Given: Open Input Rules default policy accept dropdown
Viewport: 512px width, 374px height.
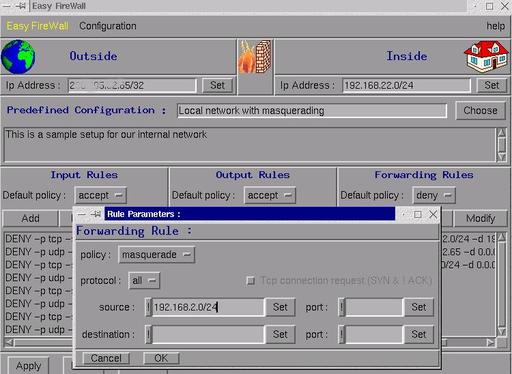Looking at the screenshot, I should 100,195.
